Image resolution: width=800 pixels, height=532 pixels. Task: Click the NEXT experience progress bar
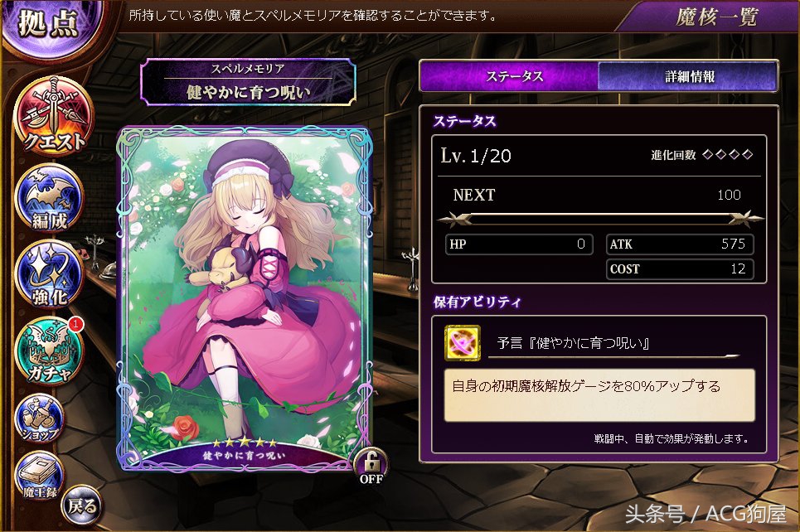600,219
